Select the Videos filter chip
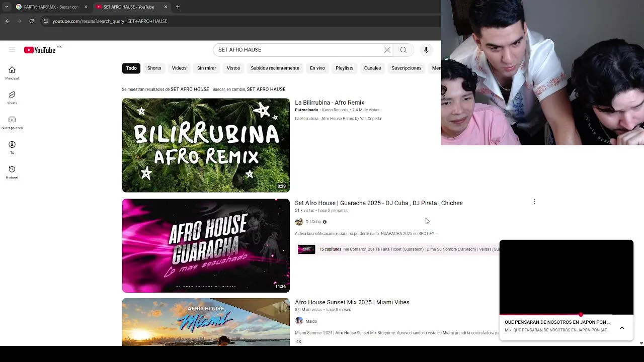 pos(179,68)
